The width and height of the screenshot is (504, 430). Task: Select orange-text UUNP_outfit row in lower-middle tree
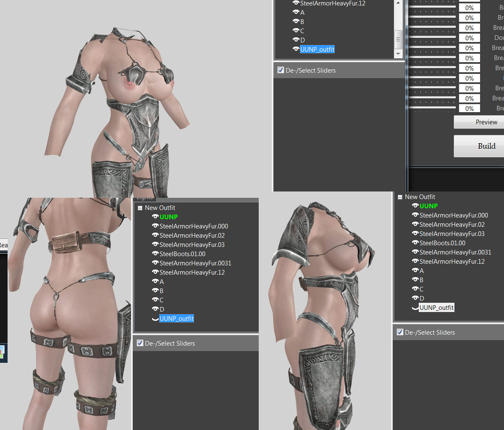tap(177, 319)
